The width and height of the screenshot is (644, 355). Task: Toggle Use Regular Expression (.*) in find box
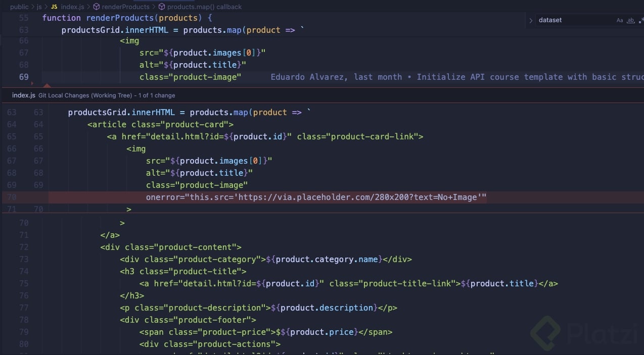641,20
